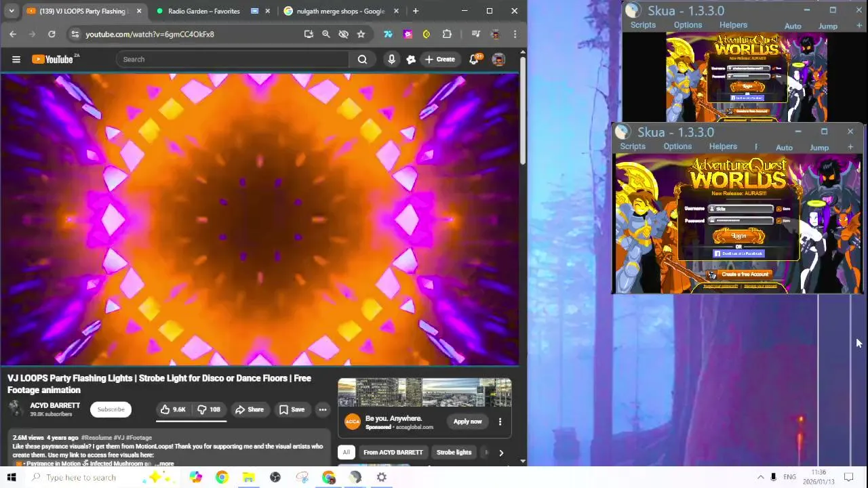Viewport: 868px width, 488px height.
Task: Select the All filter chip
Action: tap(346, 452)
